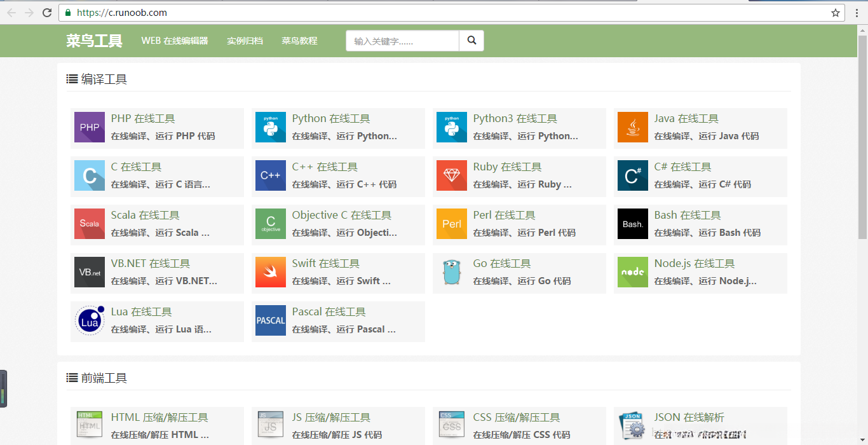Screen dimensions: 868x445
Task: Open the Python online tool icon
Action: (x=271, y=127)
